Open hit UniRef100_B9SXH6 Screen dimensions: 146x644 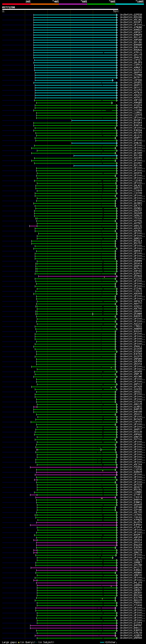[131, 17]
